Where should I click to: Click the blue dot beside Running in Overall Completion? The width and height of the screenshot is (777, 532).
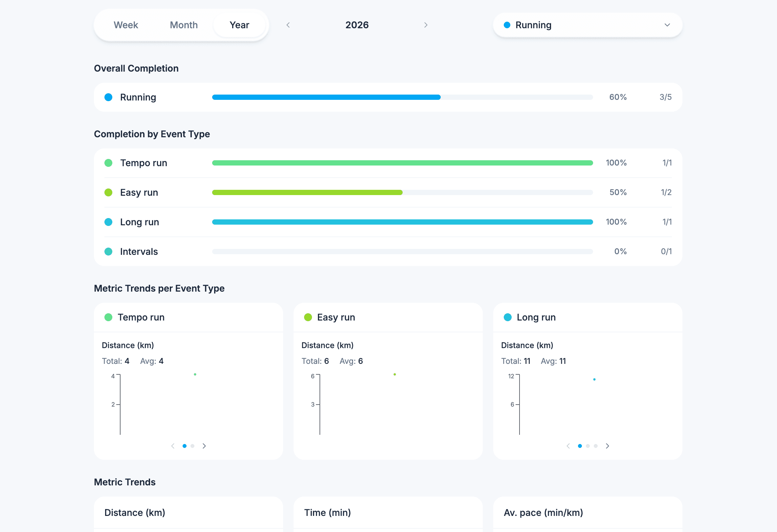[108, 97]
